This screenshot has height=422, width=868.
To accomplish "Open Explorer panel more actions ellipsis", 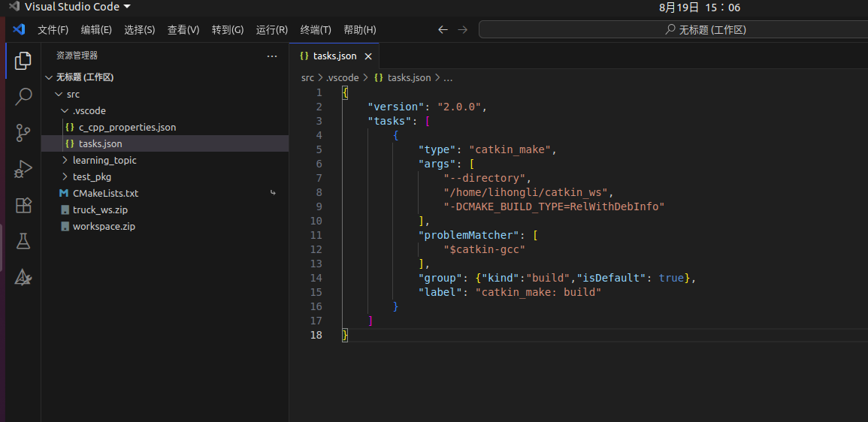I will 272,56.
